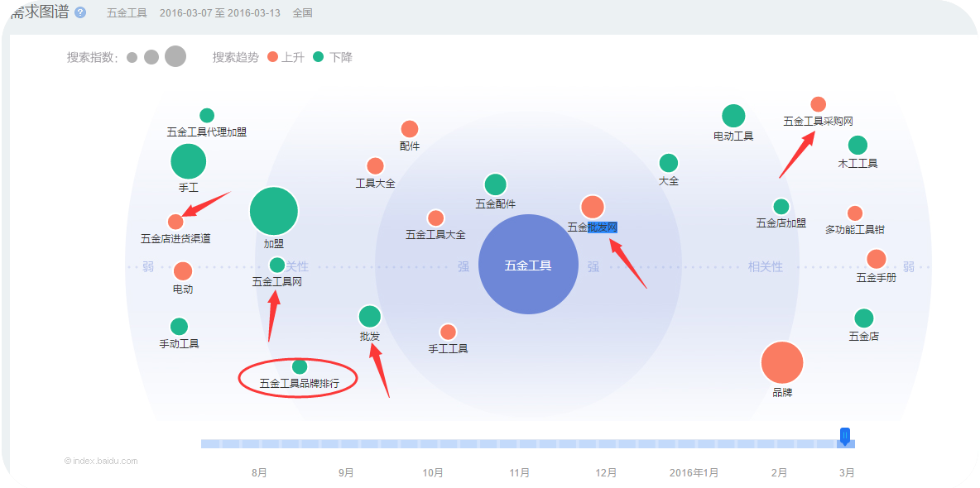This screenshot has height=488, width=980.
Task: Click the green 批发 bubble
Action: (370, 316)
